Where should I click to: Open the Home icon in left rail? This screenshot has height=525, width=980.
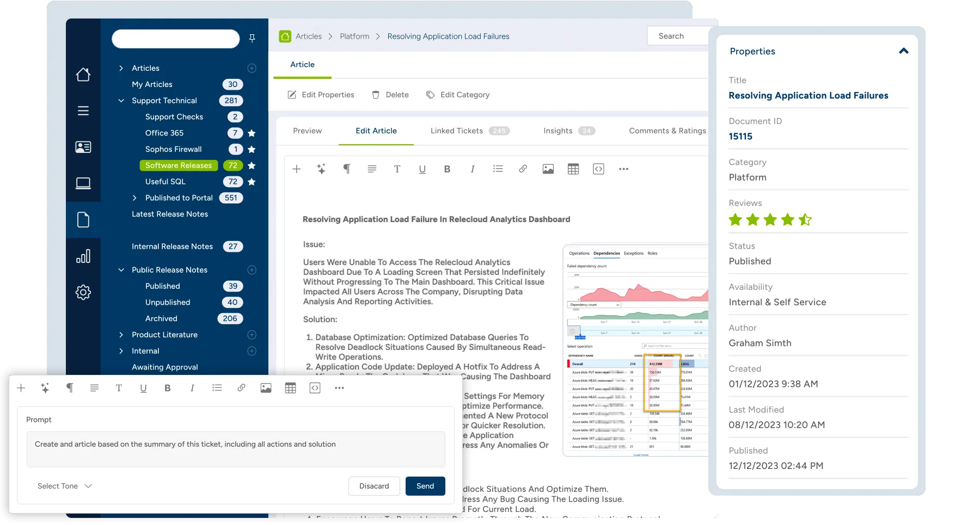click(83, 75)
